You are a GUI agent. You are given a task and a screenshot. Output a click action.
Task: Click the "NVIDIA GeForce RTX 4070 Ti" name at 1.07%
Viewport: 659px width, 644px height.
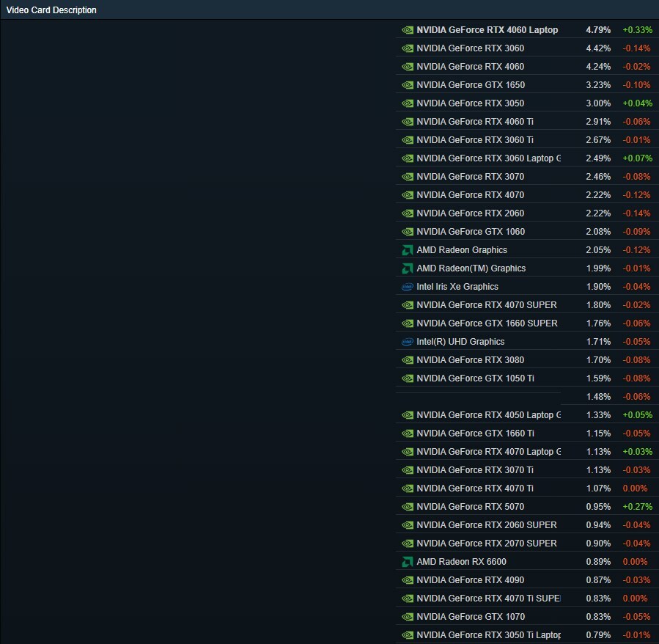coord(475,489)
